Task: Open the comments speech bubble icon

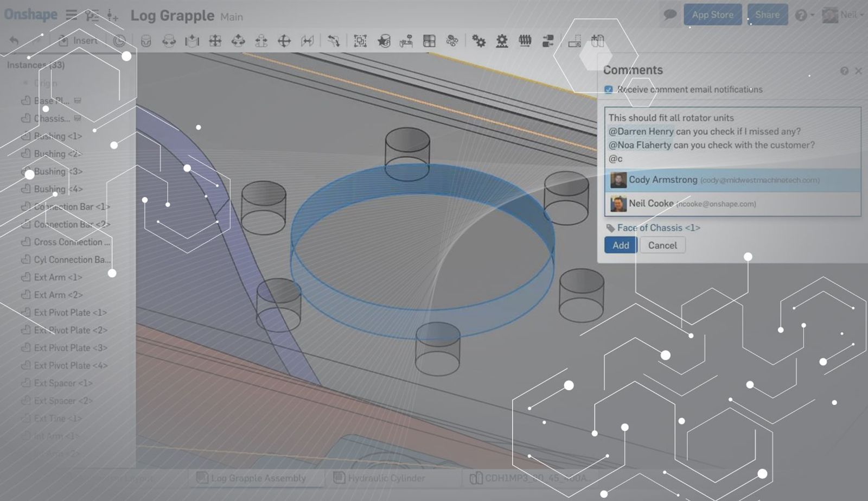Action: [670, 15]
